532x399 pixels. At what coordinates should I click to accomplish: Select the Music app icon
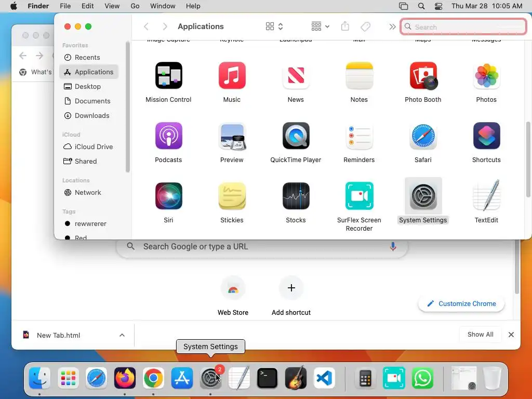(x=232, y=75)
